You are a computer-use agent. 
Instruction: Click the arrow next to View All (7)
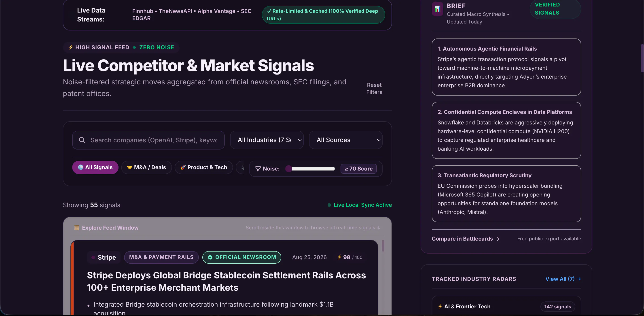(578, 279)
